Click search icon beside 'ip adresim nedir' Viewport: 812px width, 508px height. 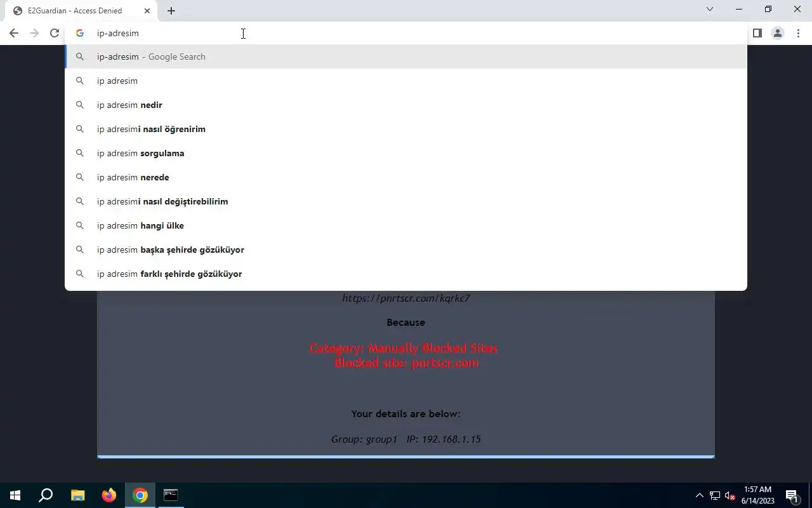pos(80,105)
